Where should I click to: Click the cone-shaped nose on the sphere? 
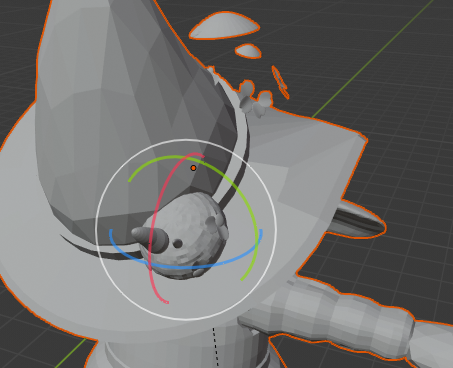tap(150, 238)
